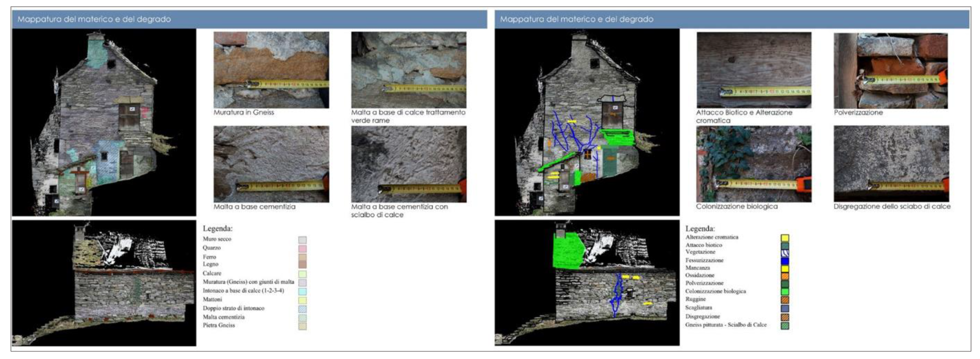The height and width of the screenshot is (359, 980).
Task: Click the grey Muro secco swatch
Action: click(x=303, y=240)
